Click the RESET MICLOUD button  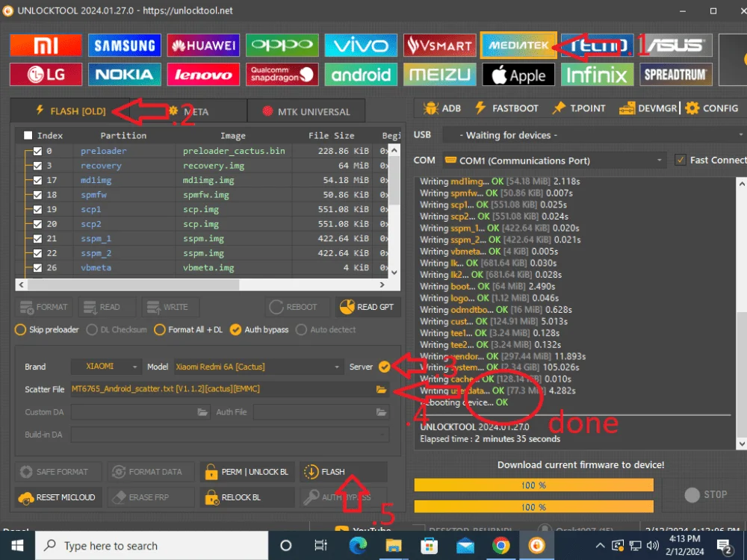tap(58, 497)
